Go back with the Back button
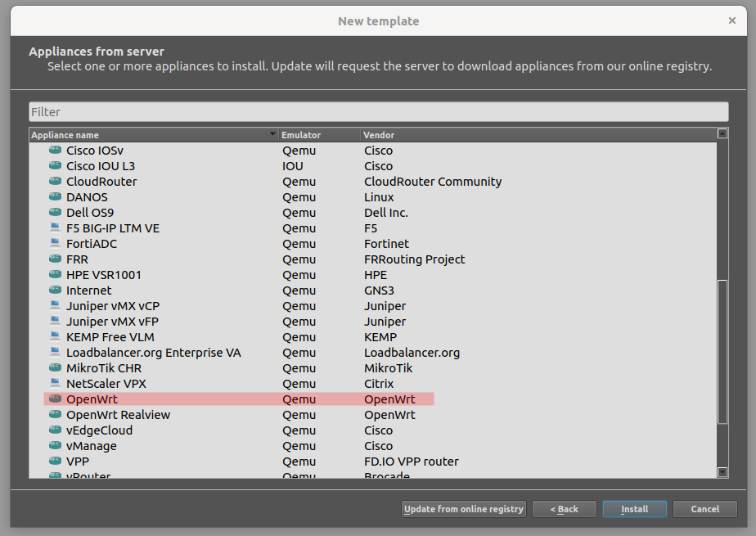The height and width of the screenshot is (536, 756). (x=564, y=509)
